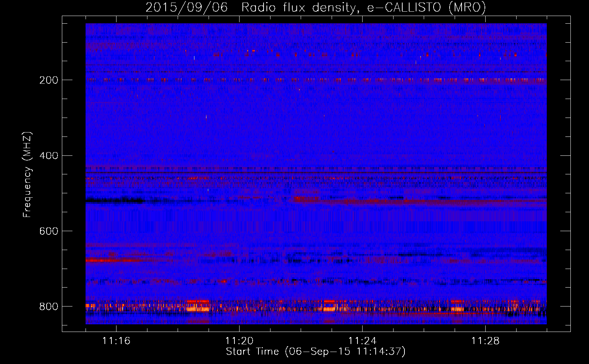Click the 200 frequency tick label
589x364 pixels.
[49, 80]
